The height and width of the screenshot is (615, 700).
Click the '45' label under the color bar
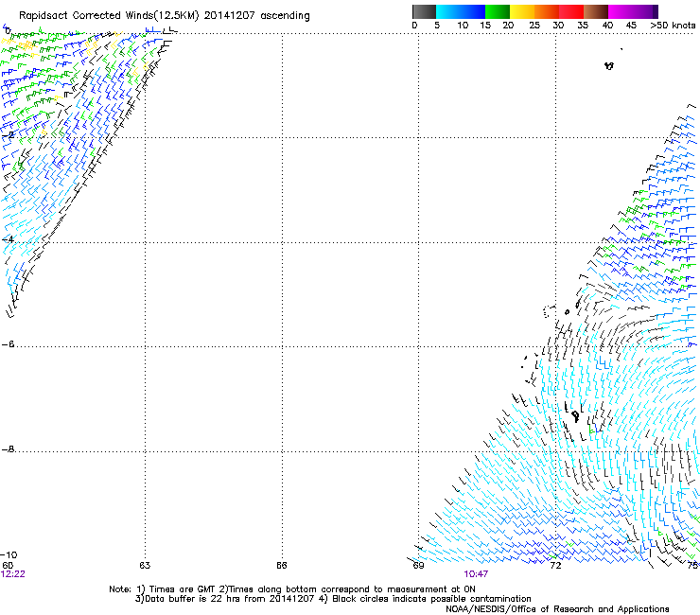coord(631,26)
